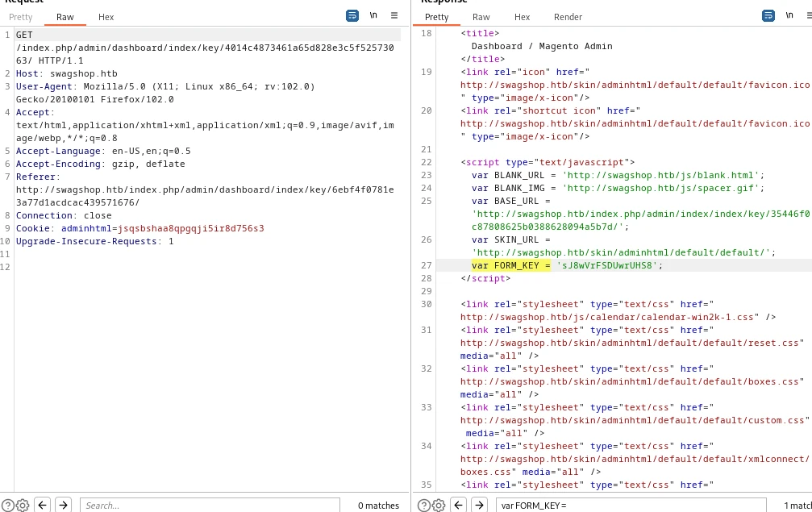Viewport: 812px width, 512px height.
Task: Click the boxes.css URL on line 32
Action: 630,382
